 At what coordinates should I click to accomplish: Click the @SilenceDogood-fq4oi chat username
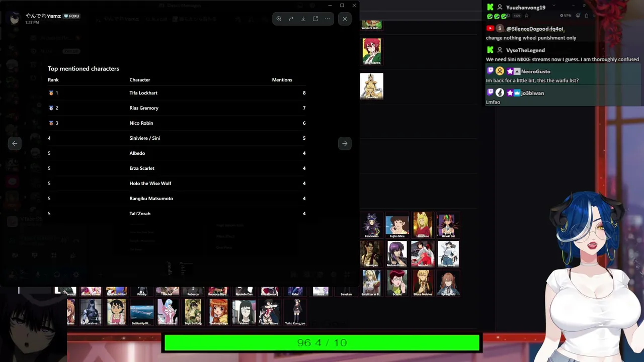(x=534, y=29)
